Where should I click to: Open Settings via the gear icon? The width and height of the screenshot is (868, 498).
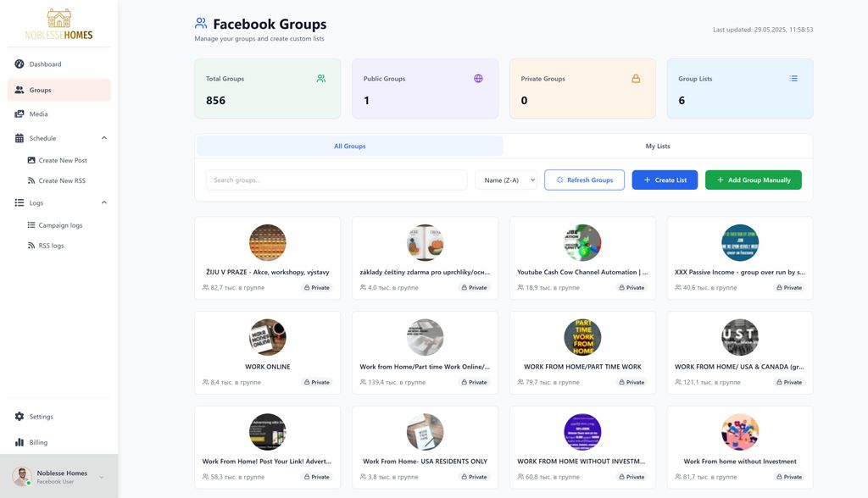coord(19,417)
